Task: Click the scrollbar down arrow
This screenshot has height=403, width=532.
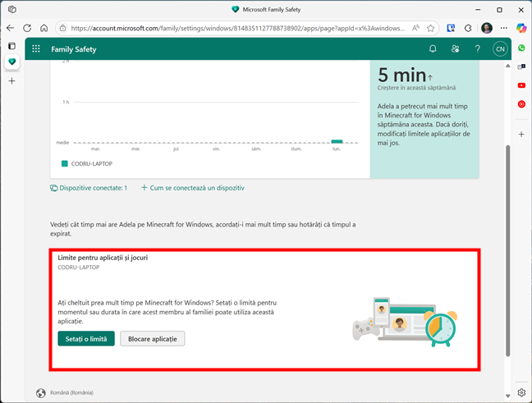Action: [508, 396]
